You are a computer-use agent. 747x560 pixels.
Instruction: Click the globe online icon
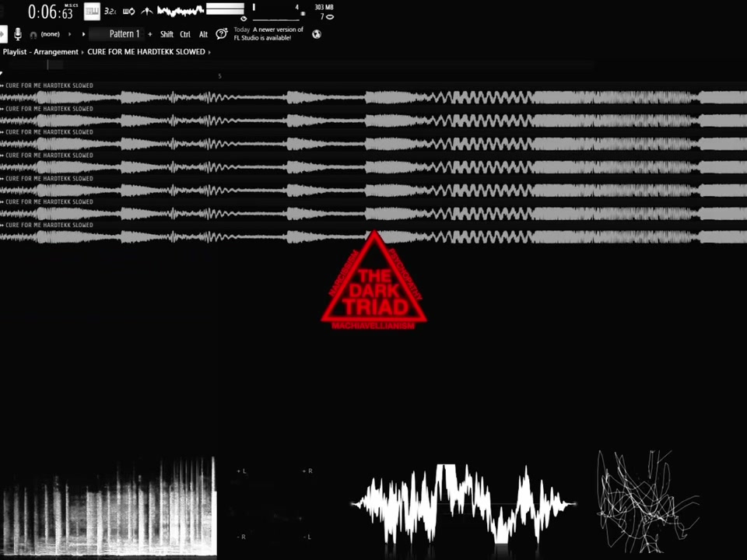pos(317,34)
